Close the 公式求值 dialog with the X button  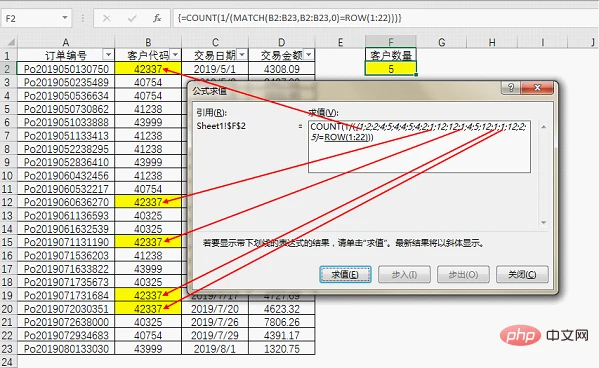pyautogui.click(x=537, y=88)
